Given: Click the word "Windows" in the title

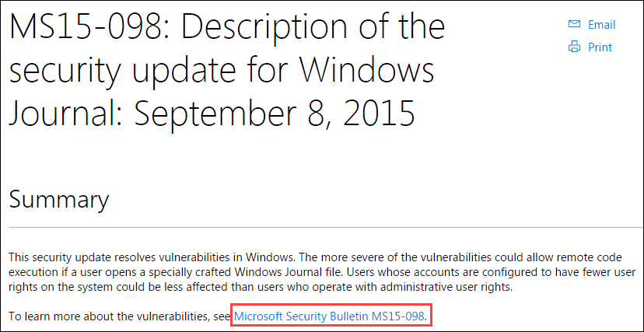Looking at the screenshot, I should point(366,68).
